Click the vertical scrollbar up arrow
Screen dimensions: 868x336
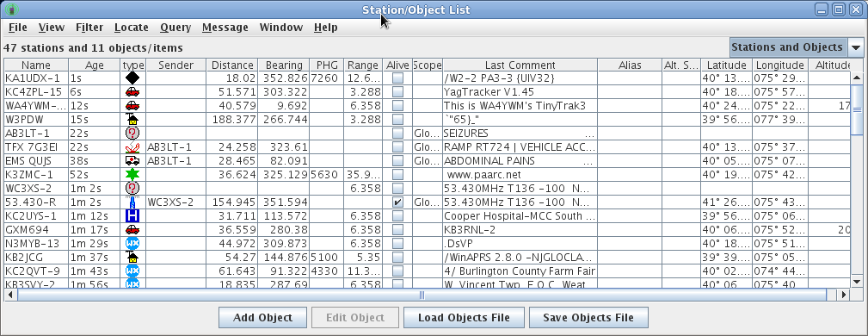click(857, 78)
